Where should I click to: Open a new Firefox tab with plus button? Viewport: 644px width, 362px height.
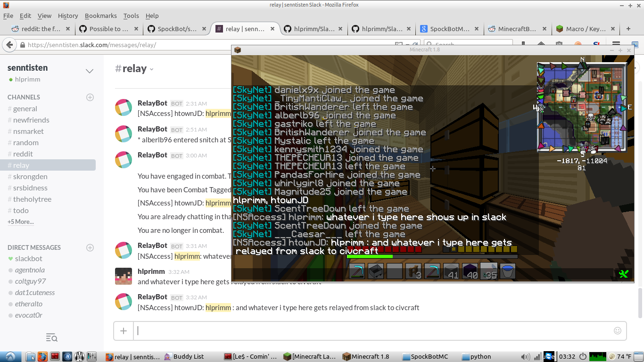click(628, 29)
